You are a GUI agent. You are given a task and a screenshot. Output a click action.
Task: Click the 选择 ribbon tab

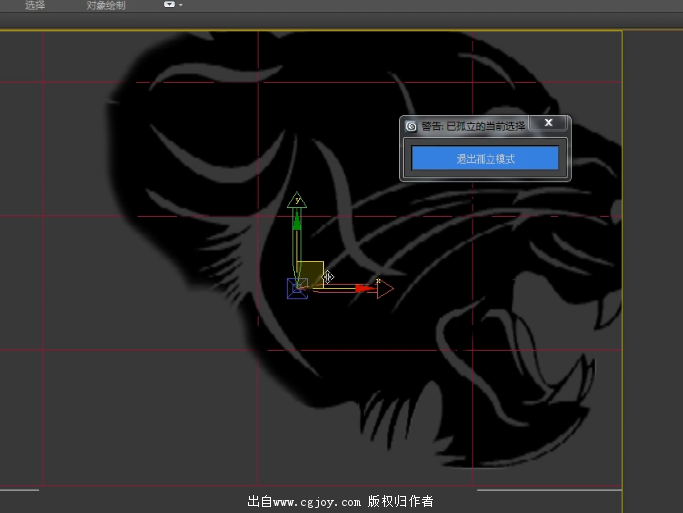35,6
